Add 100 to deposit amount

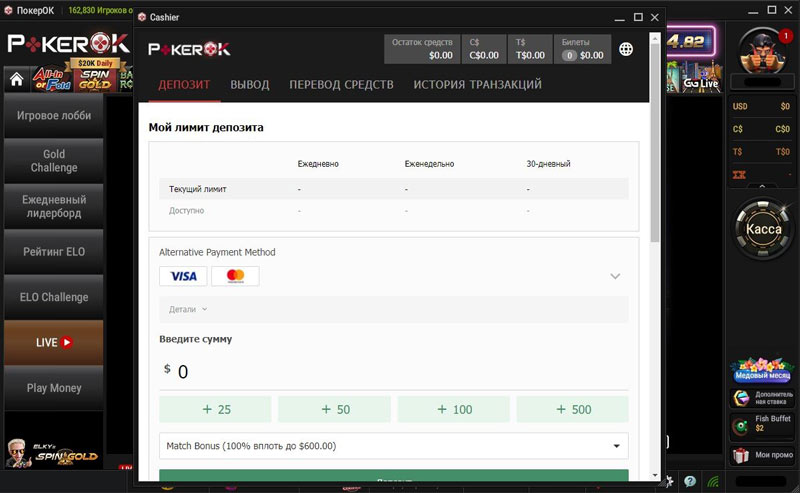tap(454, 409)
